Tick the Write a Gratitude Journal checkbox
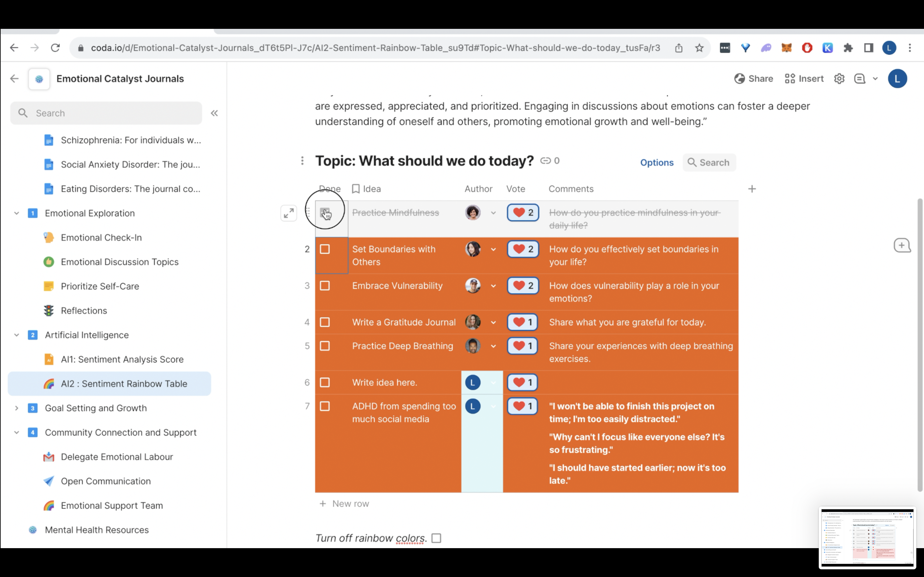This screenshot has height=577, width=924. pyautogui.click(x=325, y=322)
